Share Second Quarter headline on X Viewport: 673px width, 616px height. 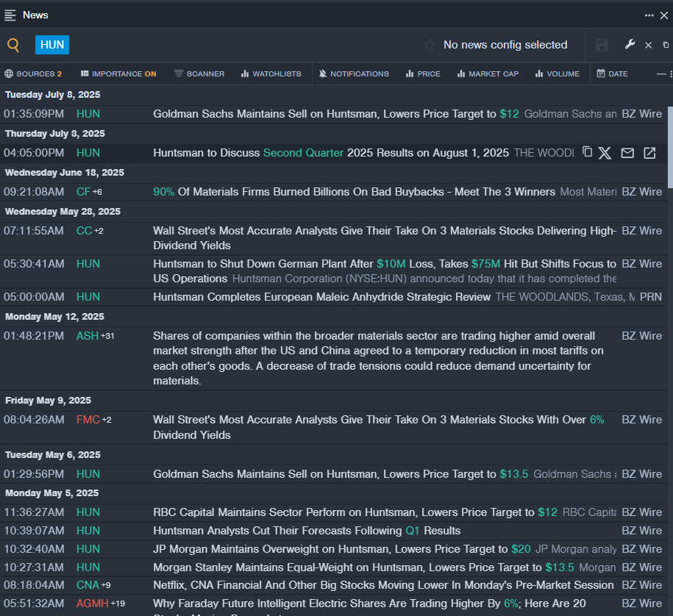605,153
